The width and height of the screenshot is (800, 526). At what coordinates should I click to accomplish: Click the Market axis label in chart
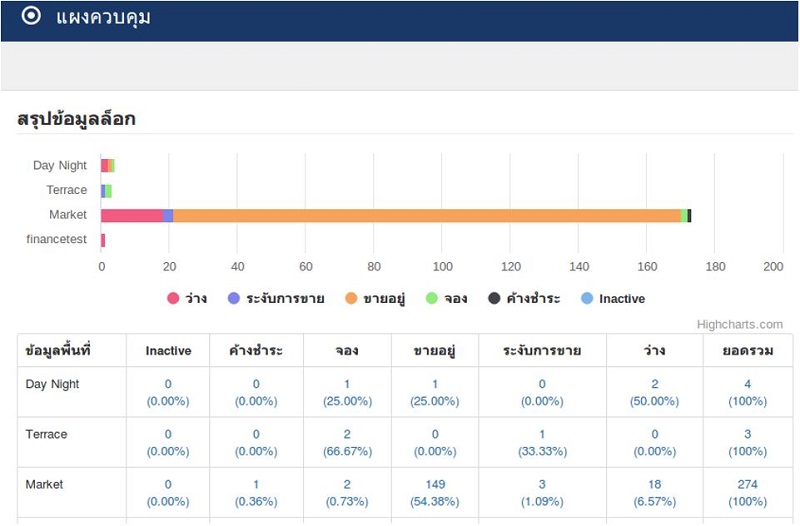(68, 215)
